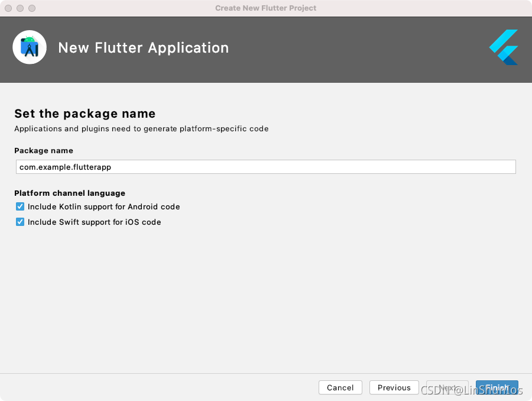This screenshot has width=532, height=401.
Task: Close the Create New Flutter Project window
Action: [8, 8]
